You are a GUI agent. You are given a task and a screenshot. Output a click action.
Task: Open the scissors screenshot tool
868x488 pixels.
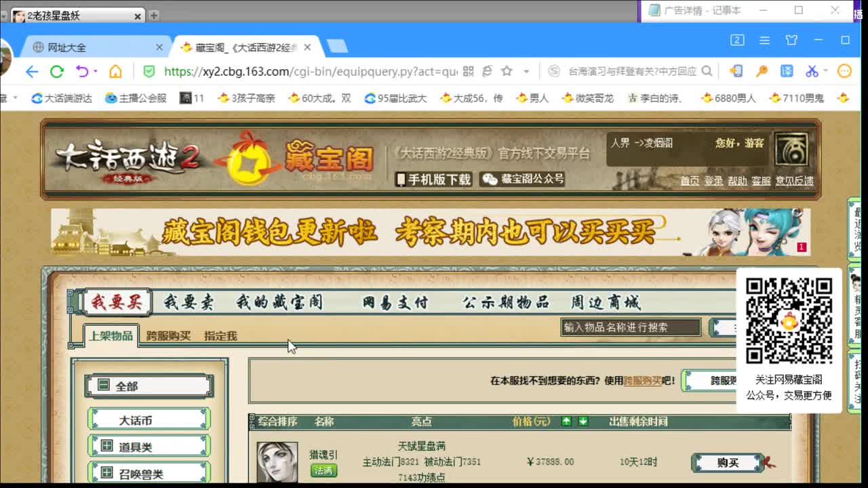click(812, 71)
